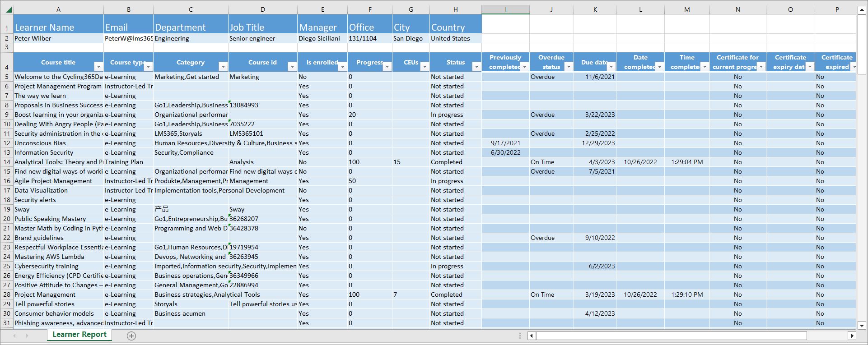
Task: Select row 14 header
Action: click(x=7, y=162)
